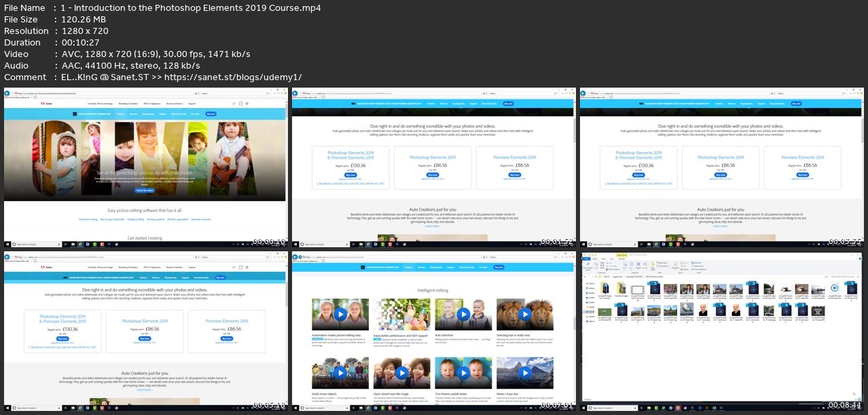Image resolution: width=868 pixels, height=415 pixels.
Task: Play the Easily move objects video
Action: pyautogui.click(x=340, y=373)
